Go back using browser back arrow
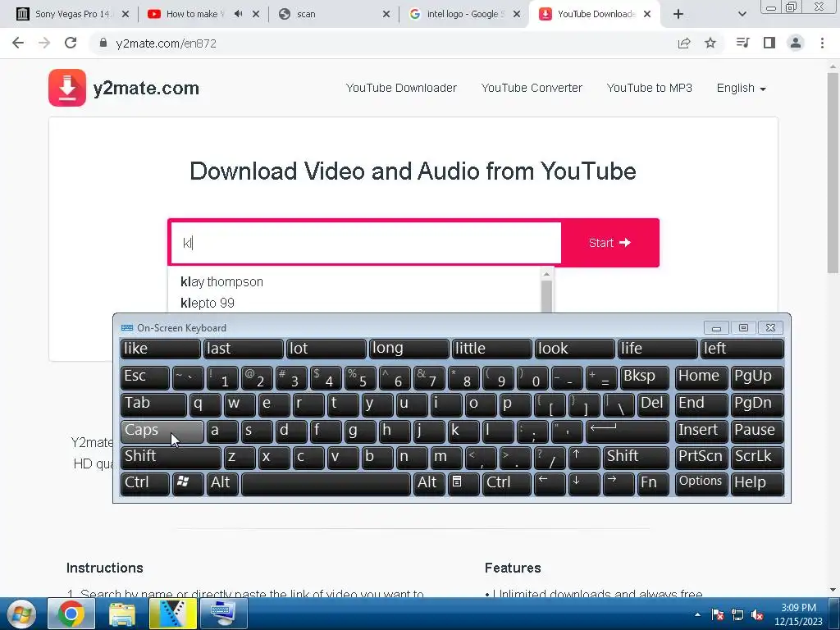 (18, 43)
